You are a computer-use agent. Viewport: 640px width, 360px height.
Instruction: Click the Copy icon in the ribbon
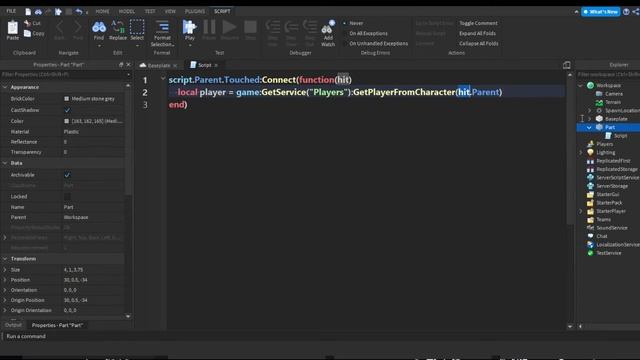[27, 33]
